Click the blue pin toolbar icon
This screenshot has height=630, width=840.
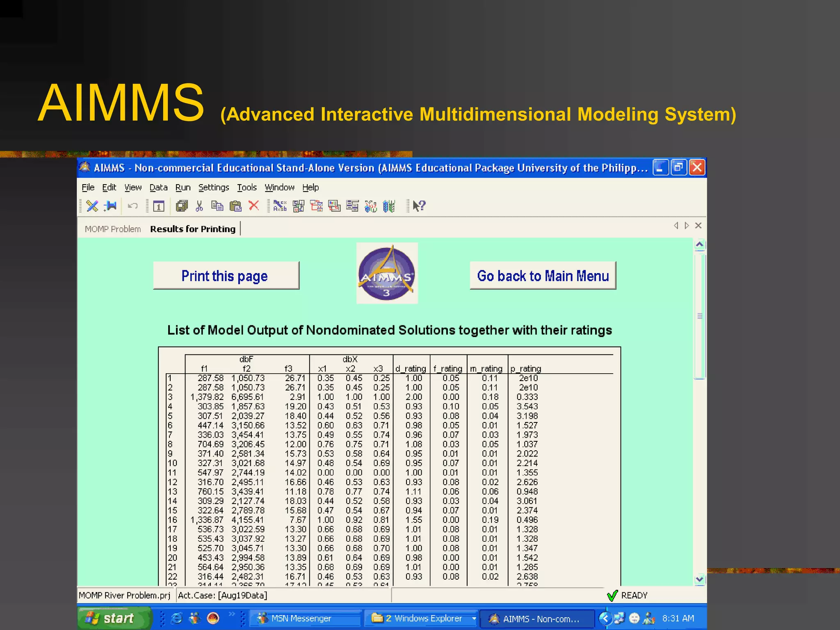point(110,206)
